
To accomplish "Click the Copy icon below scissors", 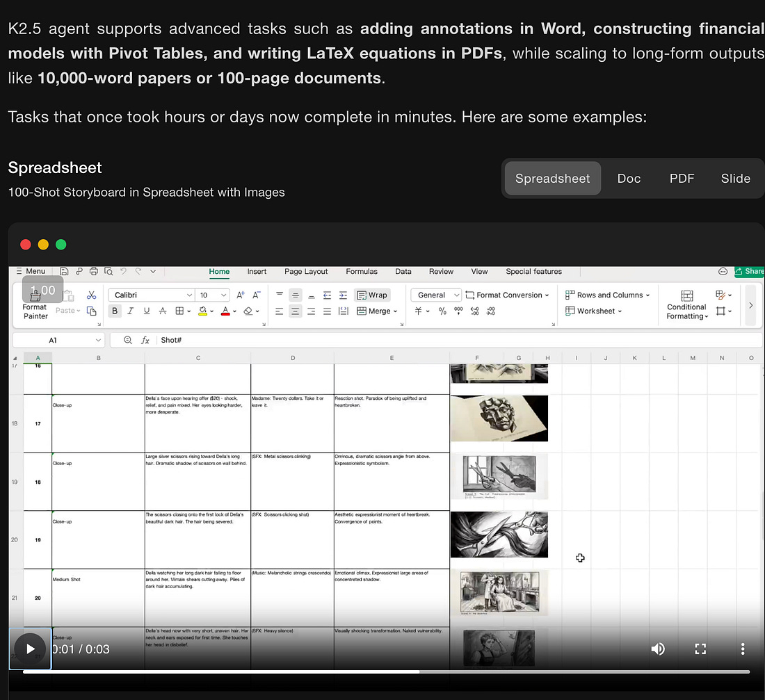I will [91, 311].
